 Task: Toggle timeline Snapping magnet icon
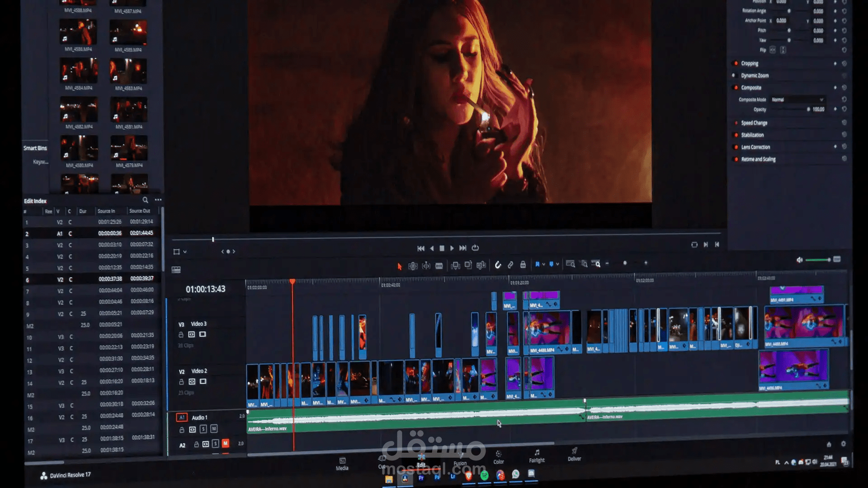[498, 265]
